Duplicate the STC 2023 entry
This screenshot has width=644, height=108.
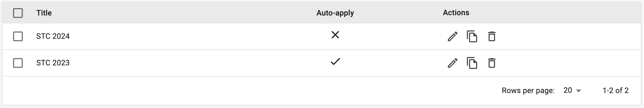(x=472, y=63)
